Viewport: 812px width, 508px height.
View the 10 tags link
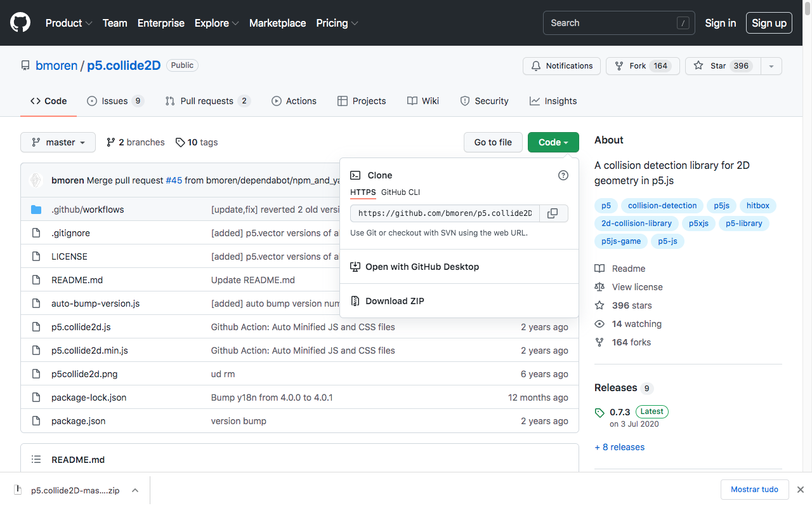click(x=197, y=142)
